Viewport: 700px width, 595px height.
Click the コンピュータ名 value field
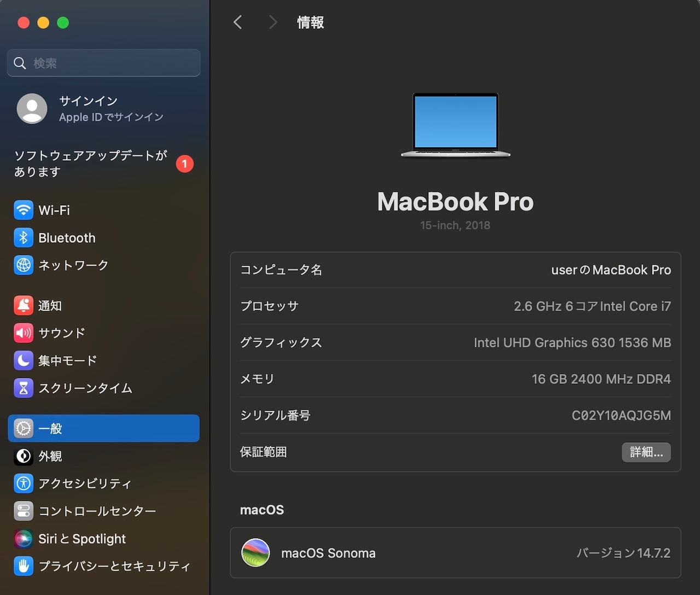611,270
